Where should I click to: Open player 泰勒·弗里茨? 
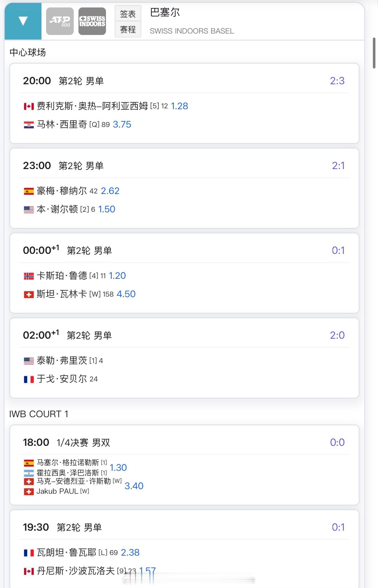(62, 360)
